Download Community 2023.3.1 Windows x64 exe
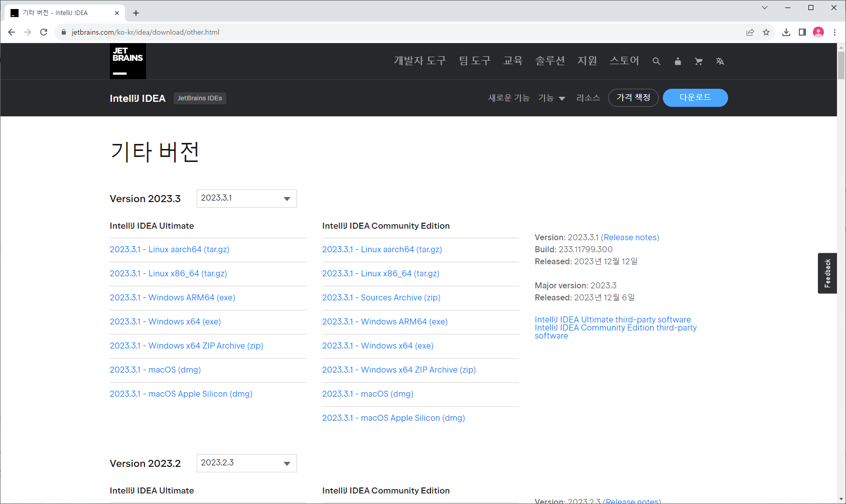Image resolution: width=846 pixels, height=504 pixels. (x=378, y=346)
